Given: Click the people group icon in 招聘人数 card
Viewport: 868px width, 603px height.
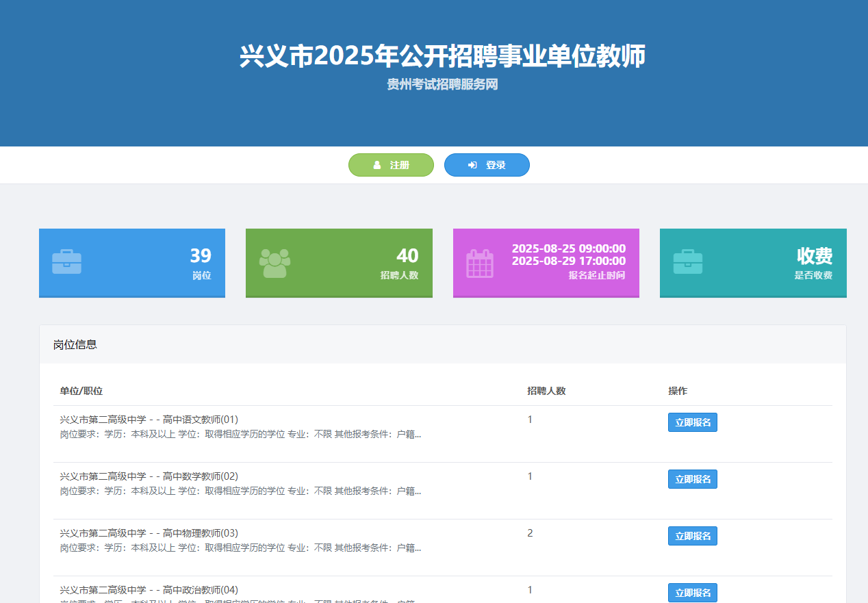Looking at the screenshot, I should point(275,263).
